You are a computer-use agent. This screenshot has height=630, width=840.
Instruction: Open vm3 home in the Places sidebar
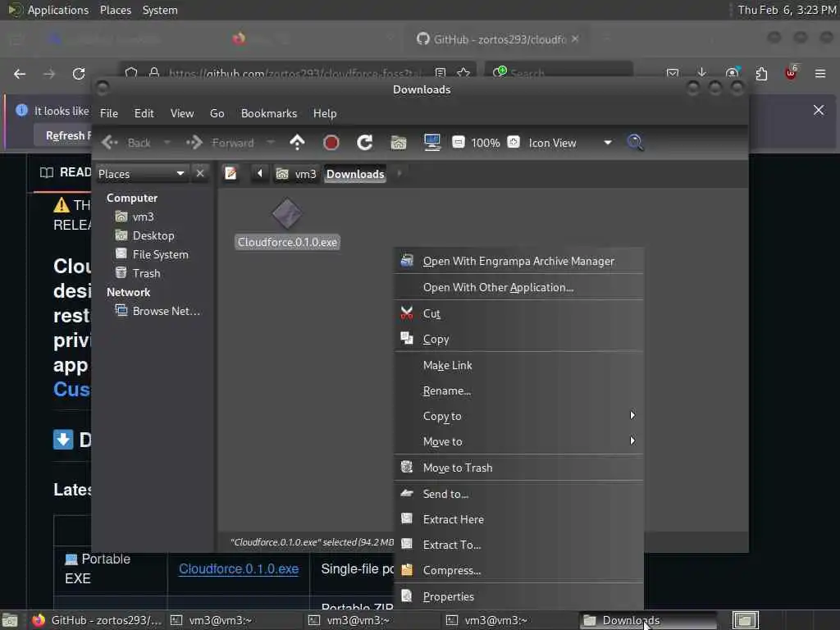pyautogui.click(x=135, y=217)
